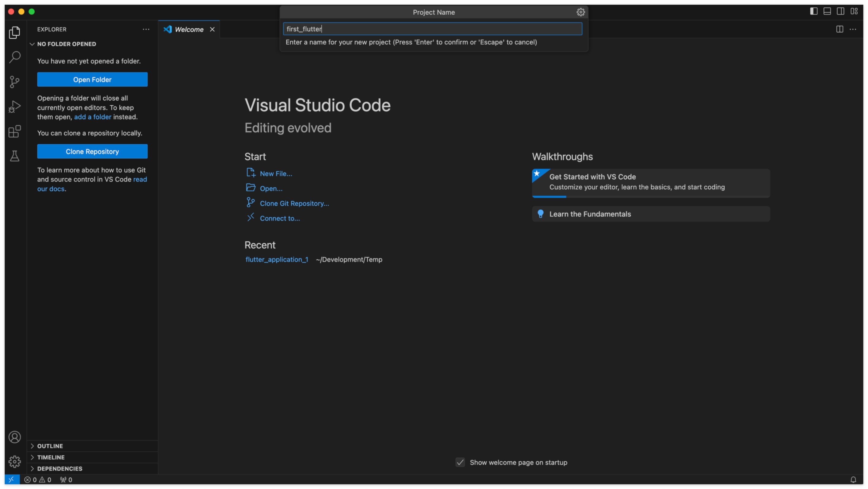868x489 pixels.
Task: Toggle the bottom Panel visibility
Action: tap(827, 11)
